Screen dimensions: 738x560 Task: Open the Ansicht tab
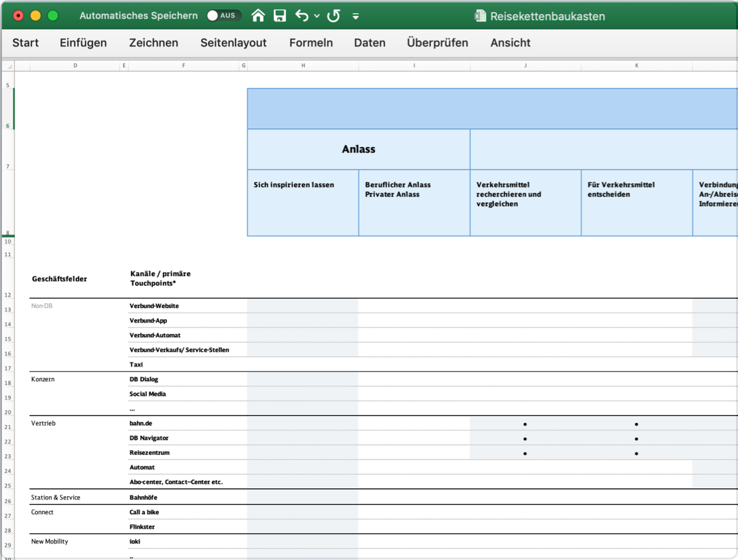point(510,43)
